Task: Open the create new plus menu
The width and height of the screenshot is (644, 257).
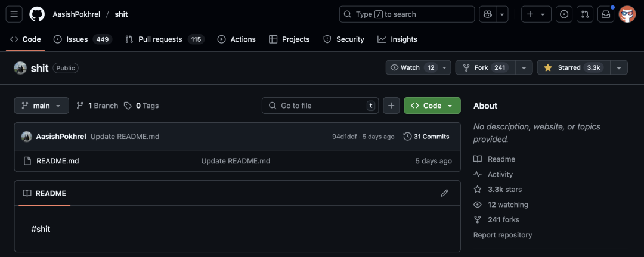Action: point(536,14)
